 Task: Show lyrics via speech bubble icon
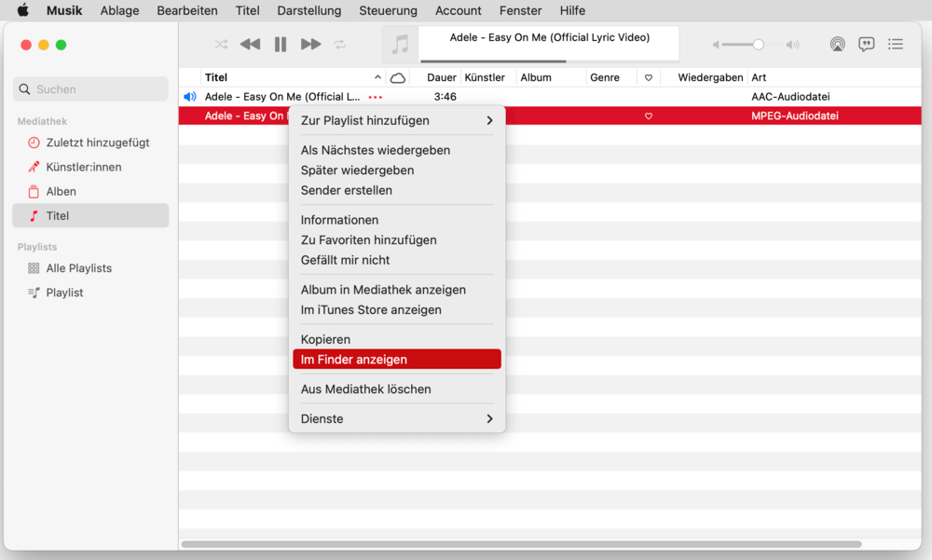tap(867, 44)
